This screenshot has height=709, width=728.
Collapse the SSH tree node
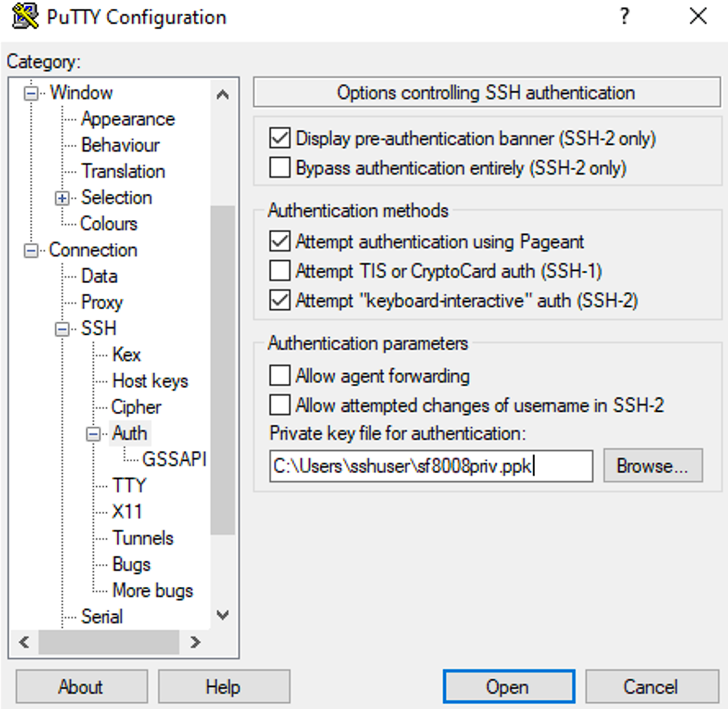point(62,329)
